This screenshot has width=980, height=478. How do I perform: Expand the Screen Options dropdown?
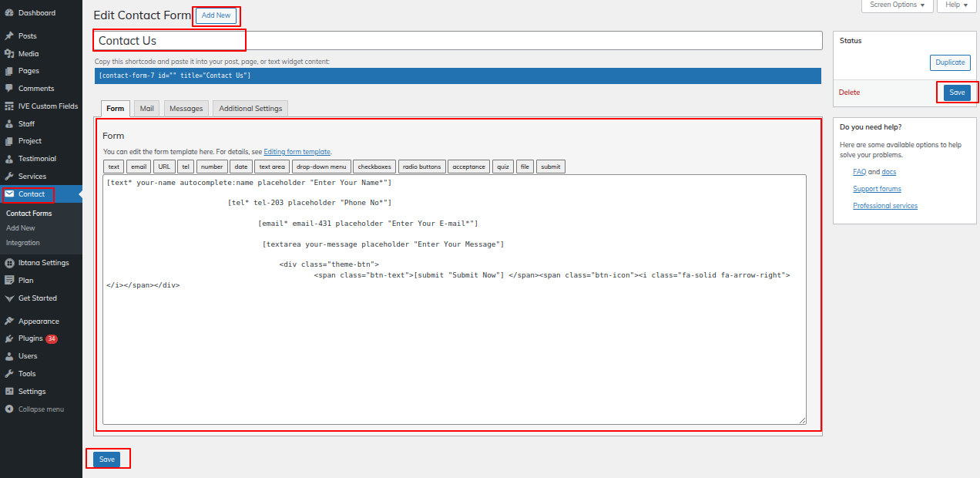click(897, 5)
